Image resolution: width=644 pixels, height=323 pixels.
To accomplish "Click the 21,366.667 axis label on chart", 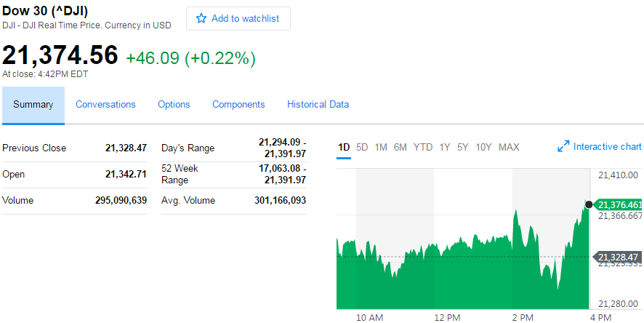I will (x=620, y=216).
